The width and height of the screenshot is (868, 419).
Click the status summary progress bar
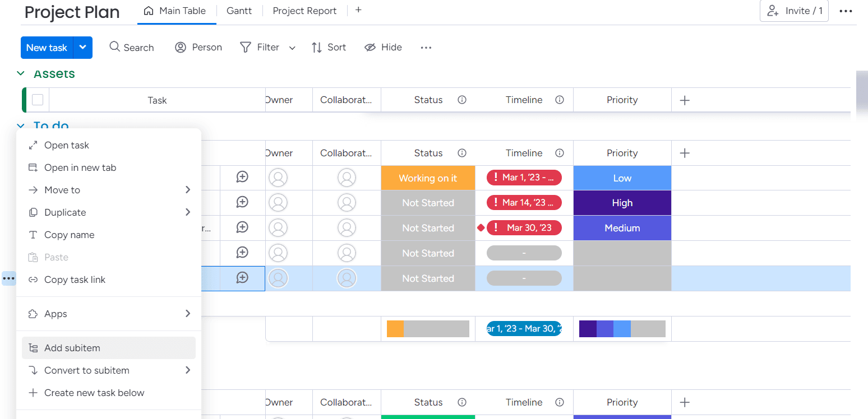point(428,329)
